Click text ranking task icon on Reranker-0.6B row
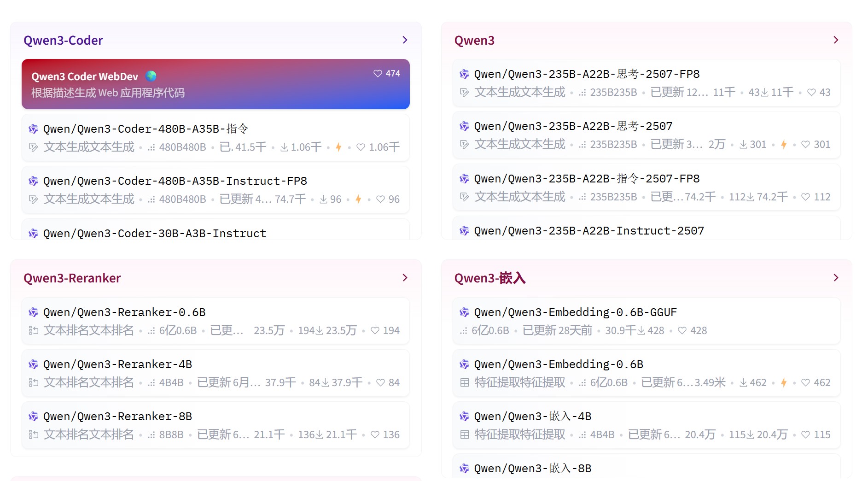Viewport: 868px width, 481px height. coord(33,331)
